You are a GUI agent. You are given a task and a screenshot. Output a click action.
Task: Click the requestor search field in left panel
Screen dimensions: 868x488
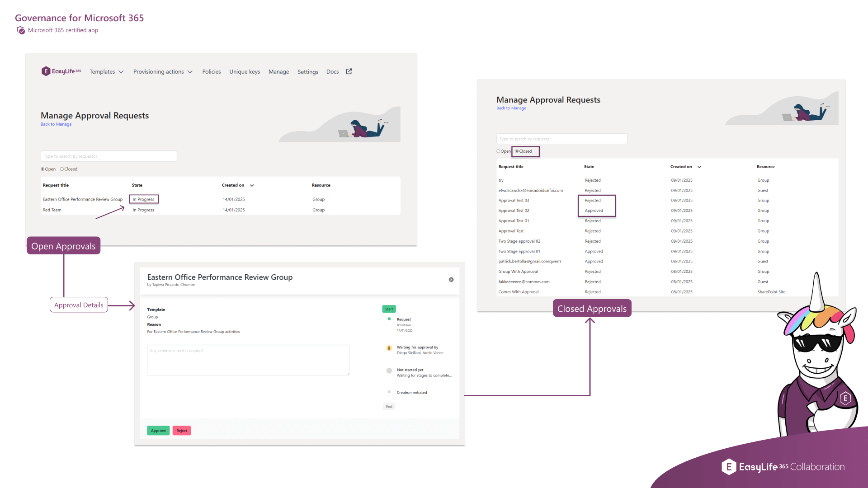click(x=108, y=156)
